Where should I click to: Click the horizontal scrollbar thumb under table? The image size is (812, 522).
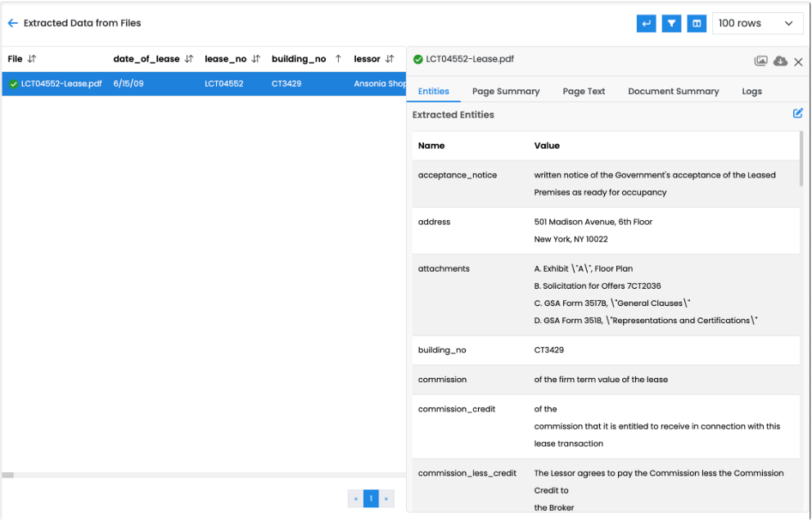tap(7, 475)
